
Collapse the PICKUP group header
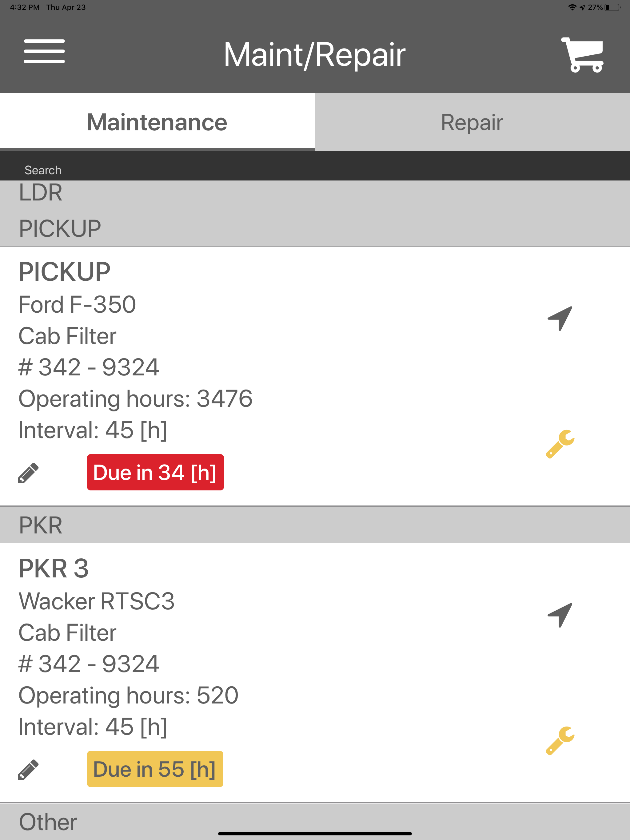coord(315,228)
